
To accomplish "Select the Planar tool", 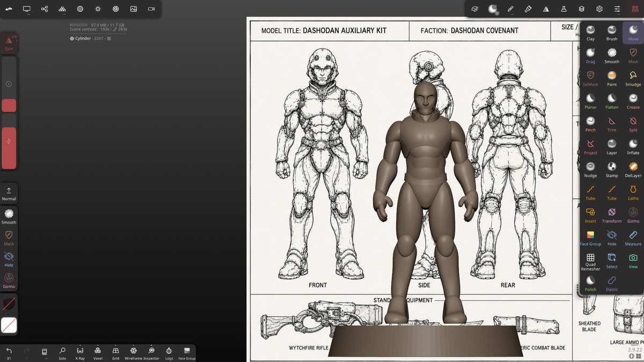I will pyautogui.click(x=590, y=101).
